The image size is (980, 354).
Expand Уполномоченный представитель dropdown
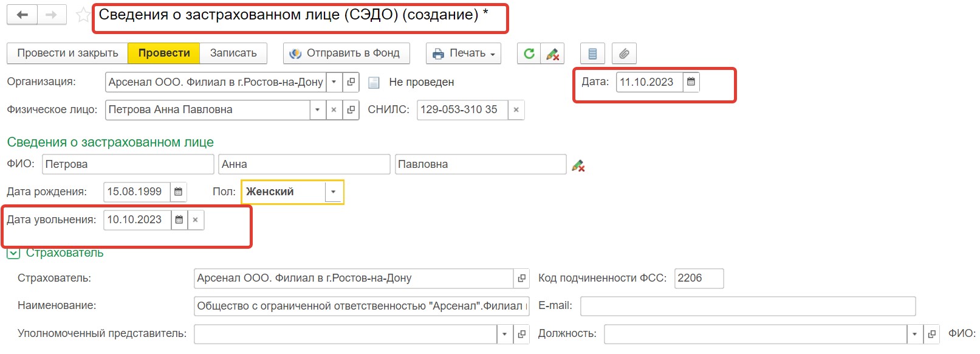coord(504,334)
